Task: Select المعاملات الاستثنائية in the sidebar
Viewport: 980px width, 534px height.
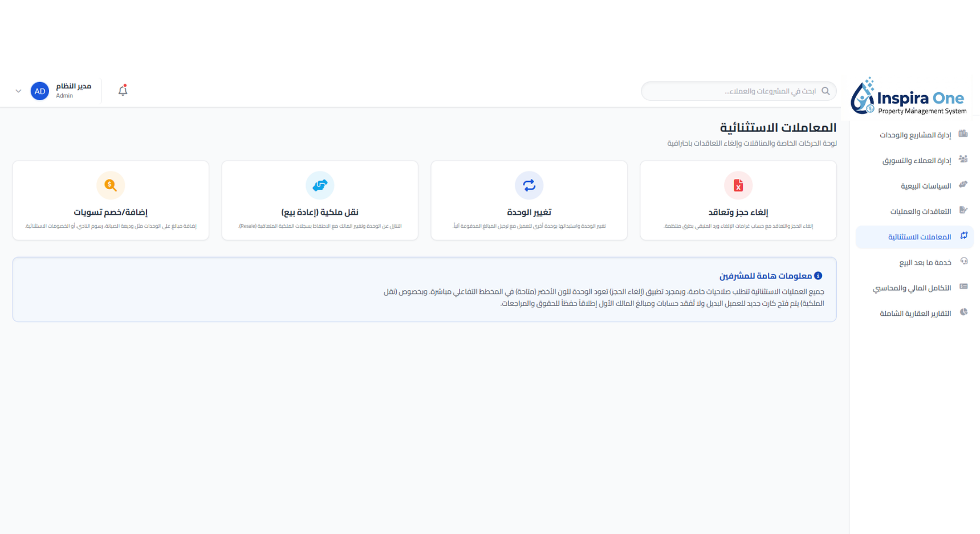Action: (x=915, y=237)
